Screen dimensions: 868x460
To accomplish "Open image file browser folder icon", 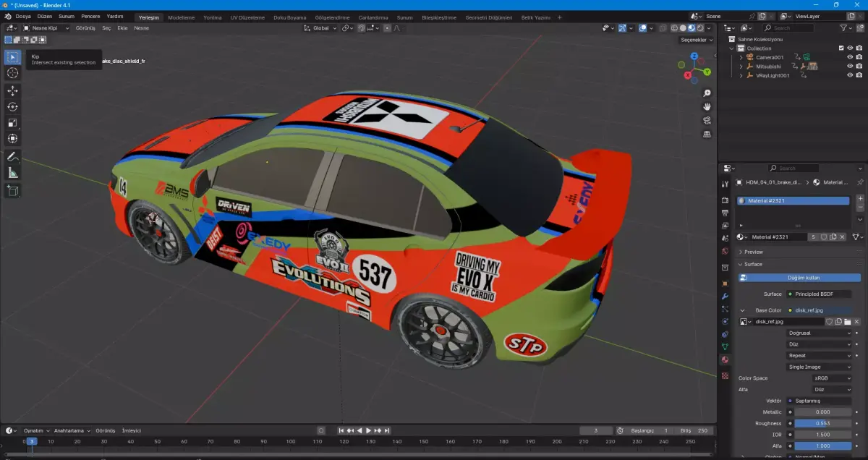I will coord(847,321).
